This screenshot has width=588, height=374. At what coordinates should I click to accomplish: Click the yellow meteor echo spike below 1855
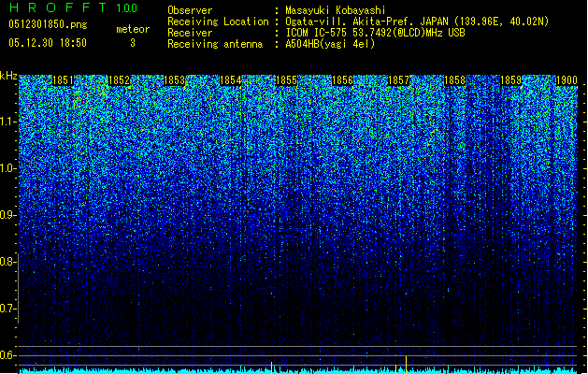(x=271, y=367)
